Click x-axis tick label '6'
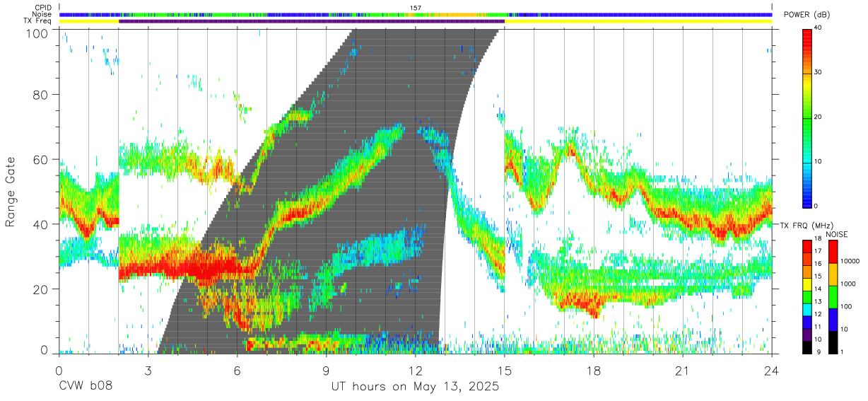 tap(237, 371)
